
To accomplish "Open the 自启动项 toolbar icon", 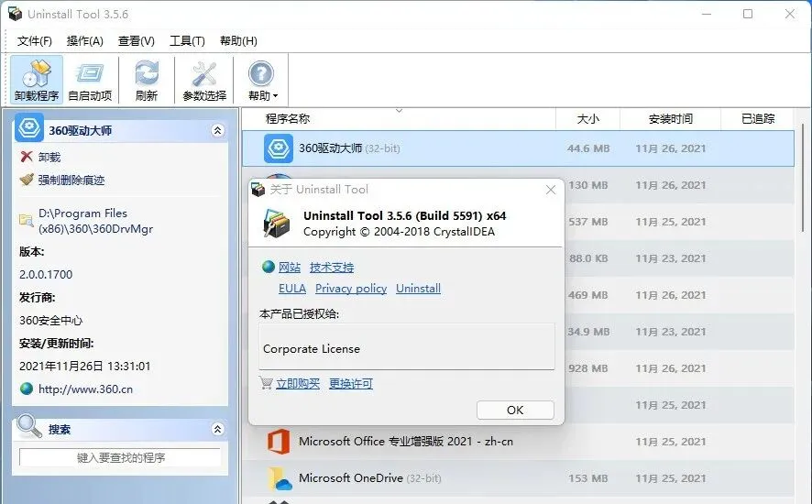I will (90, 81).
